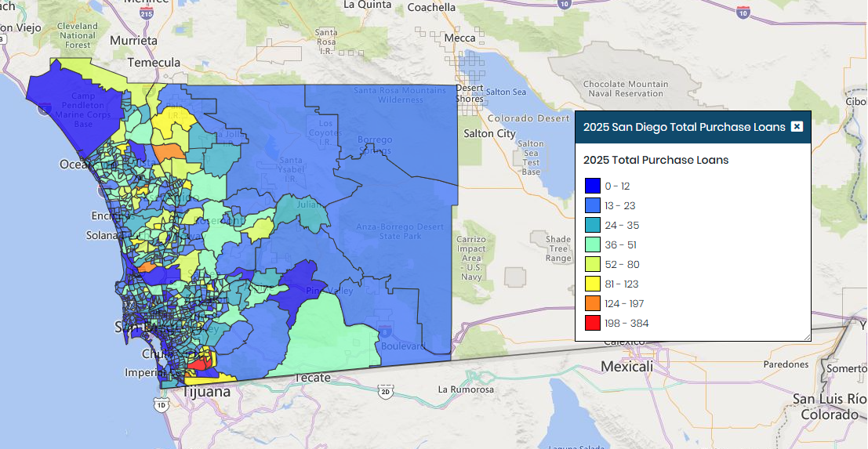This screenshot has width=868, height=449.
Task: Click the legend title '2025 San Diego Total Purchase Loans'
Action: click(685, 127)
